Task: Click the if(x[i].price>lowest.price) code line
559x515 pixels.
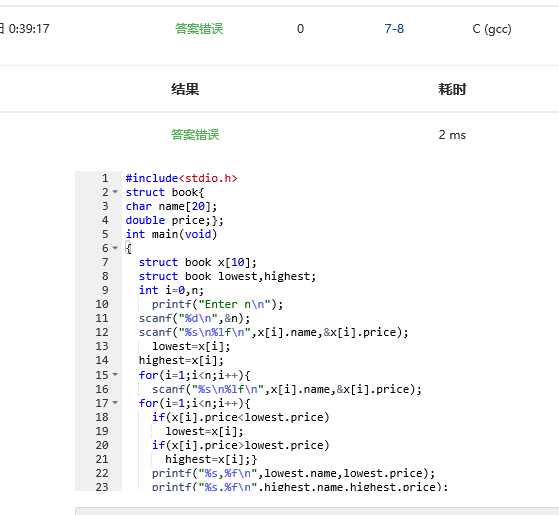Action: (241, 445)
